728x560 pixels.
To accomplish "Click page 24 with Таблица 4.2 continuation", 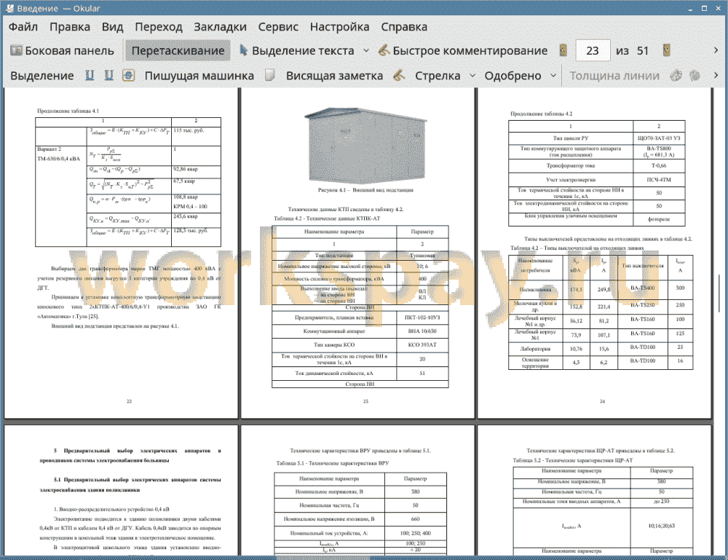I will pyautogui.click(x=595, y=253).
